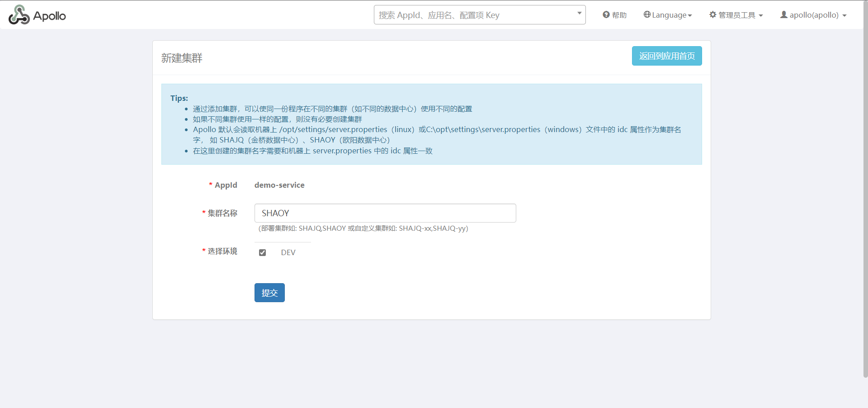Click the question mark help icon
Viewport: 868px width, 408px height.
tap(606, 15)
